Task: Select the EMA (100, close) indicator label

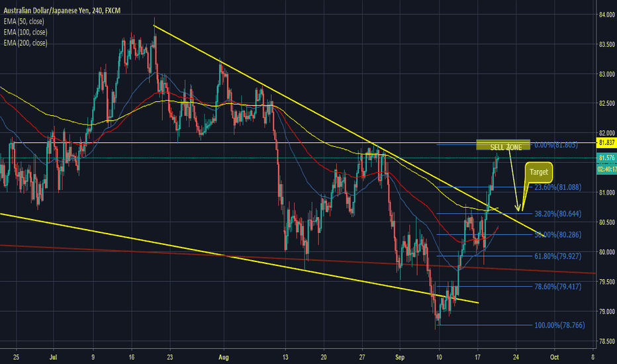Action: [25, 32]
